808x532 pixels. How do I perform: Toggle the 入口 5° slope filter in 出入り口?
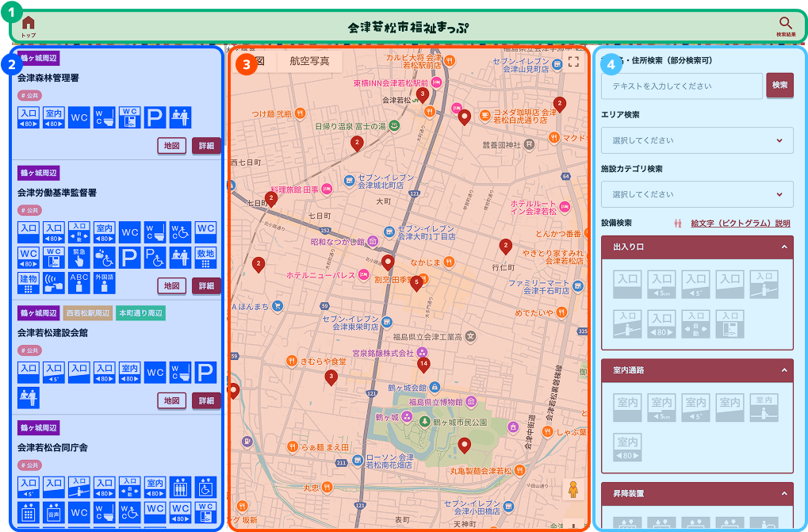[695, 285]
